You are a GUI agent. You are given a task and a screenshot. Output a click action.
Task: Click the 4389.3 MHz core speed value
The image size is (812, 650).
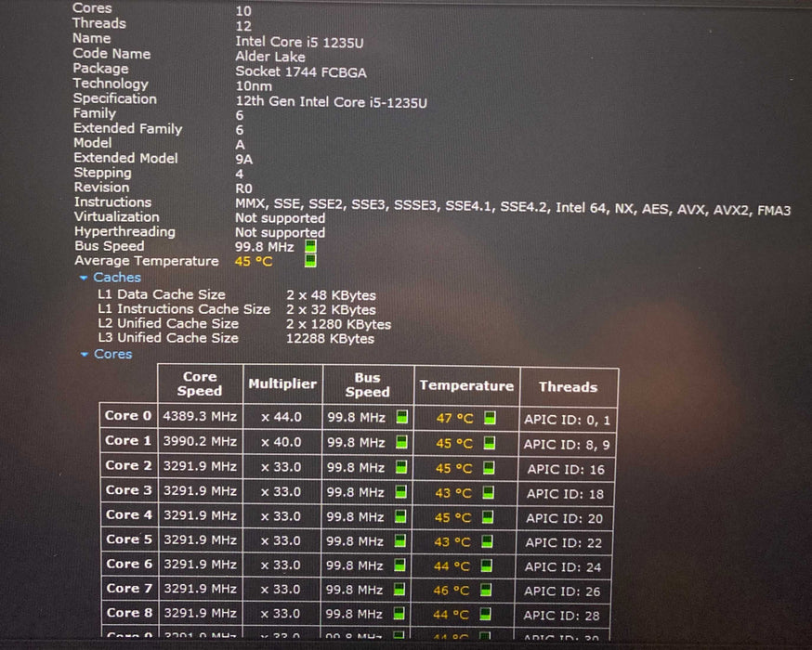[200, 417]
